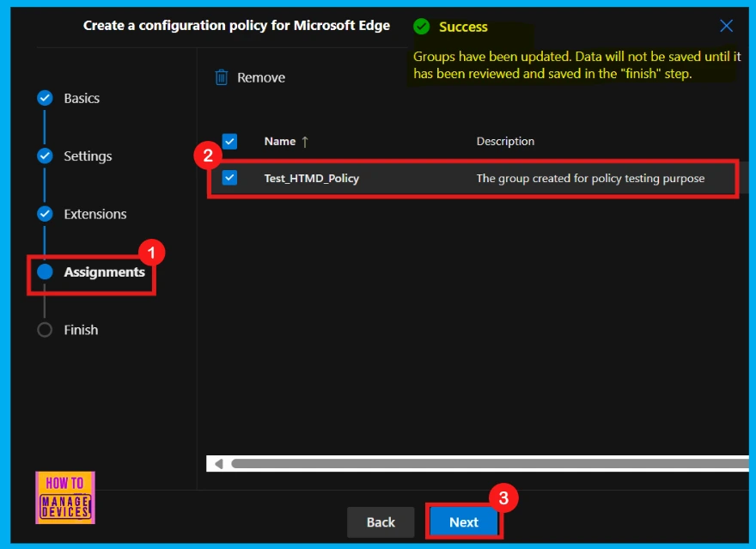Close the Success notification with the X
This screenshot has width=756, height=549.
726,26
